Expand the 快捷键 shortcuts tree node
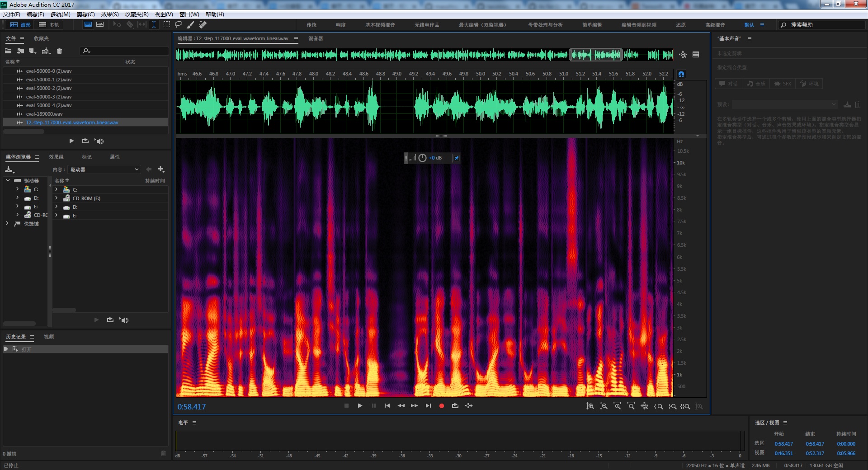Viewport: 868px width, 470px height. click(7, 224)
